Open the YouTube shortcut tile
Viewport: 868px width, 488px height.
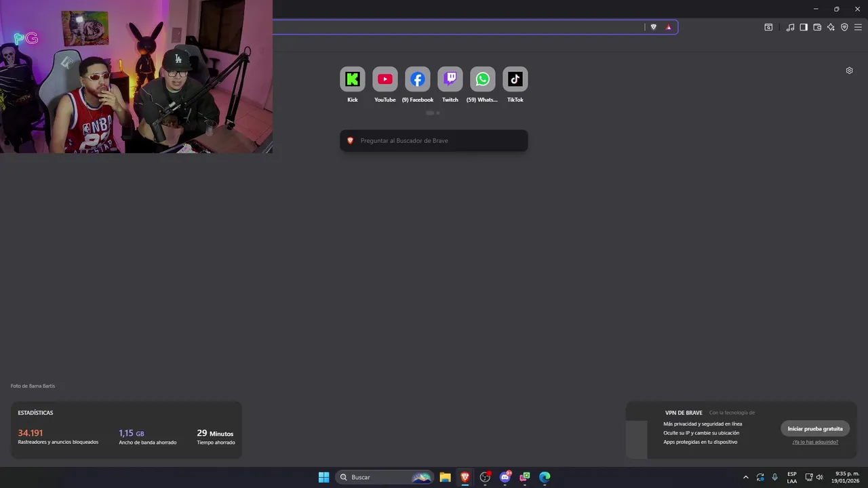[x=385, y=79]
